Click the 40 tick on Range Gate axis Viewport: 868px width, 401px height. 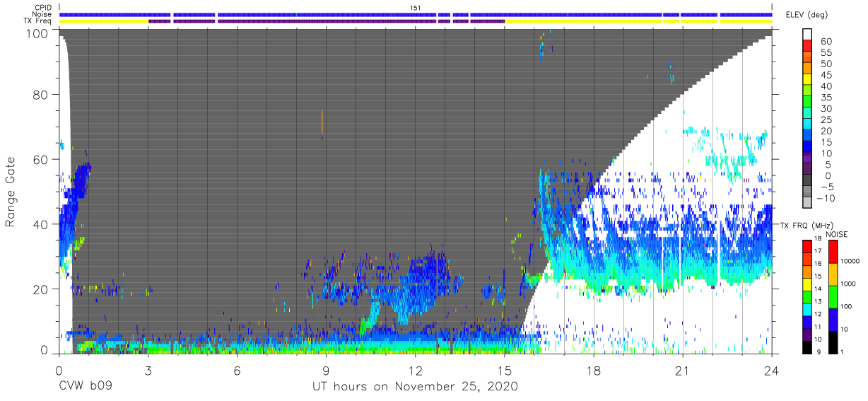click(42, 223)
